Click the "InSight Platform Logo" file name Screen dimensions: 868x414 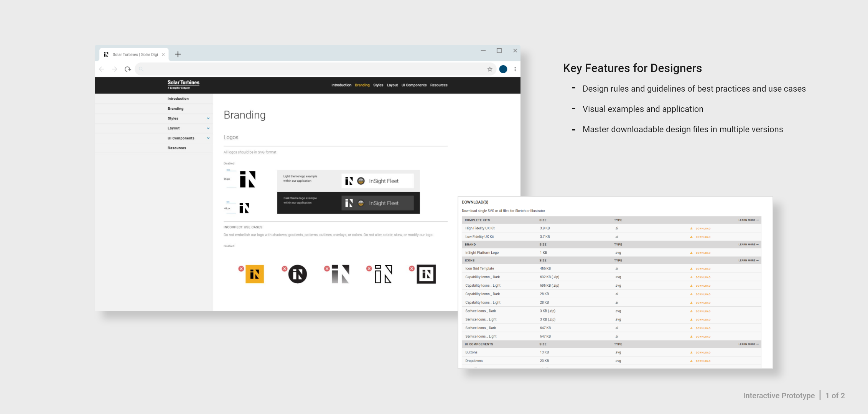click(x=482, y=253)
